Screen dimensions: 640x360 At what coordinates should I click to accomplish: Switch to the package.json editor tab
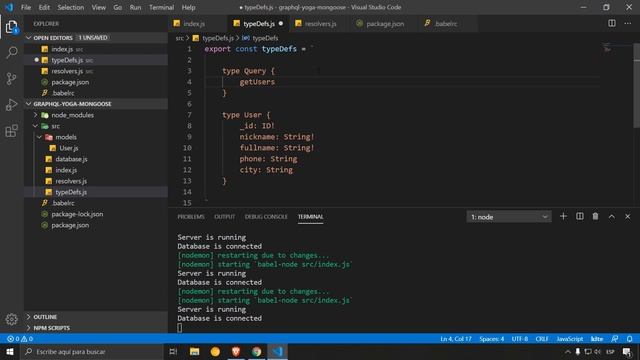tap(385, 24)
